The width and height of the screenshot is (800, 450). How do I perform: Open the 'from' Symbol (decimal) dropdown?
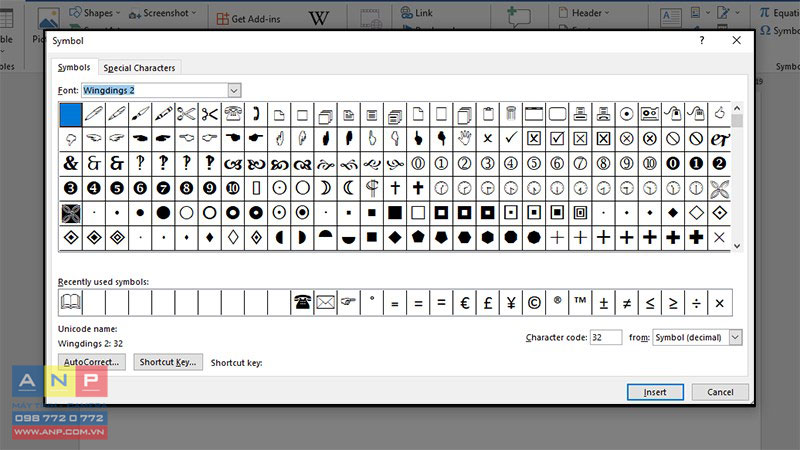point(735,337)
